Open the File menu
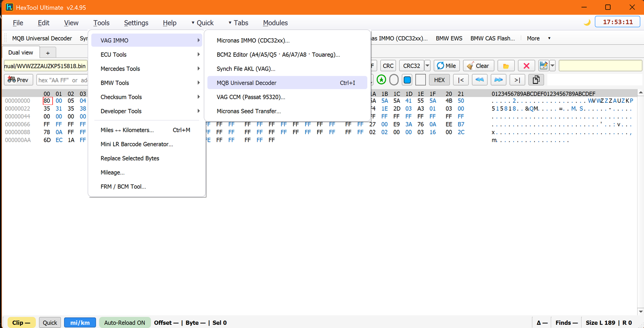Viewport: 644px width, 328px height. [18, 23]
